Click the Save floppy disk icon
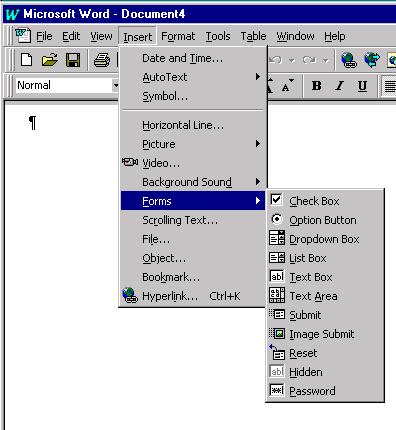The width and height of the screenshot is (396, 430). click(73, 60)
